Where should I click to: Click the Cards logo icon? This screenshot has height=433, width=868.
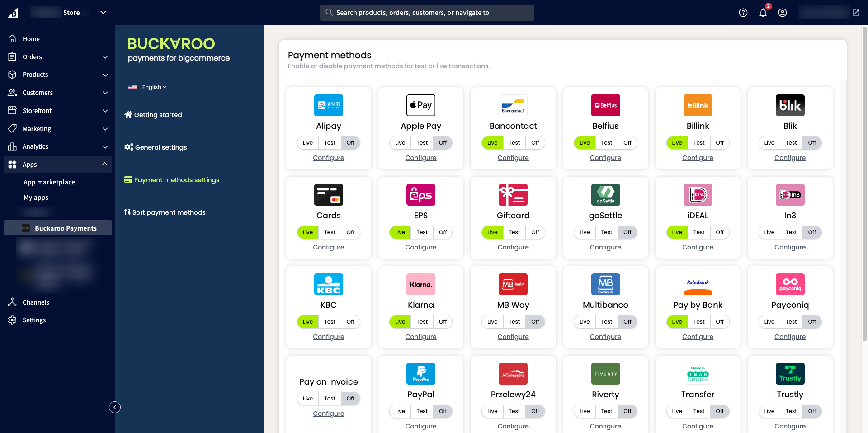coord(329,195)
